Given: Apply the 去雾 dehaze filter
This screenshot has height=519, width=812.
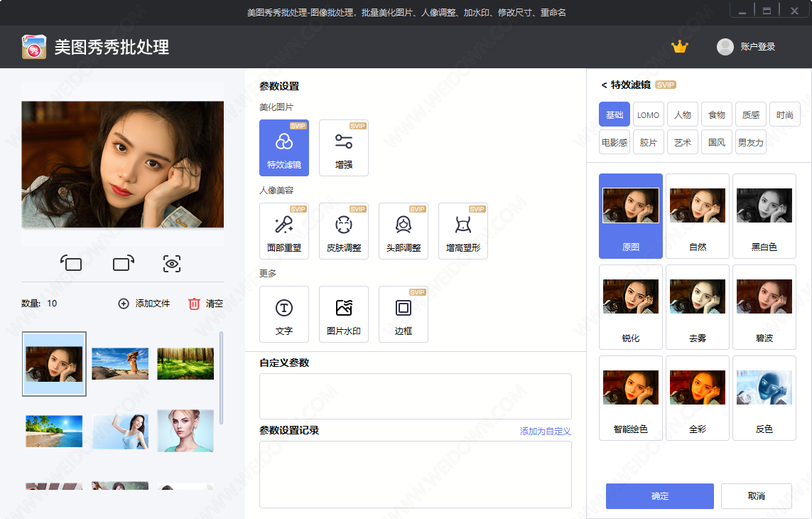Looking at the screenshot, I should 698,307.
